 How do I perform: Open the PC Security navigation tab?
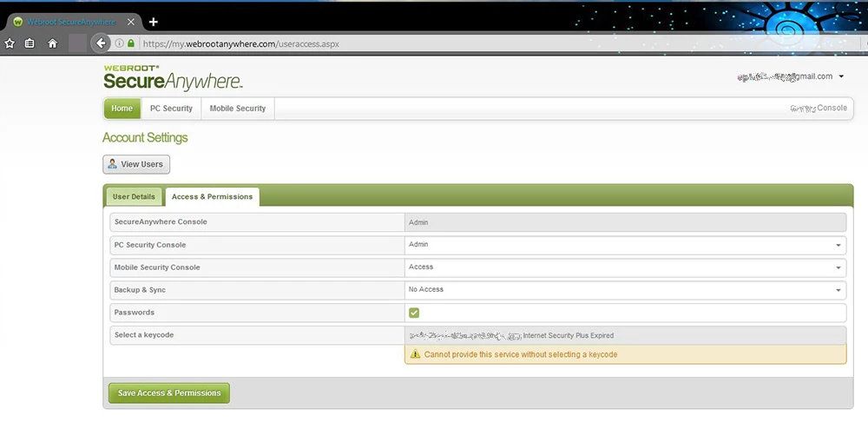(171, 109)
